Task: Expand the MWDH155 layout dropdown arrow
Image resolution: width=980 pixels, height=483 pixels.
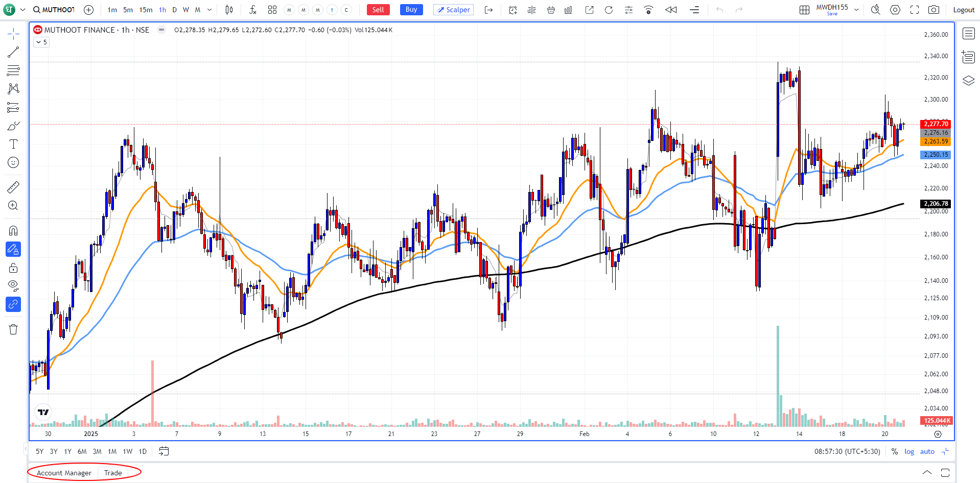Action: 857,10
